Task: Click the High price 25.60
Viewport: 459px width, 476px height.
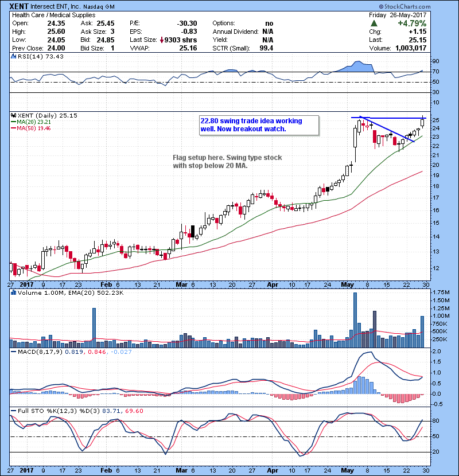Action: tap(56, 32)
